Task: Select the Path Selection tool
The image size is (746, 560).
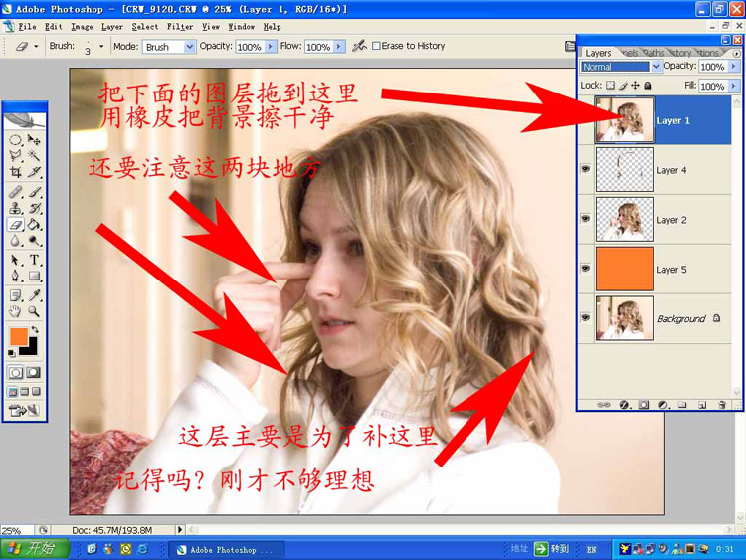Action: [x=15, y=260]
